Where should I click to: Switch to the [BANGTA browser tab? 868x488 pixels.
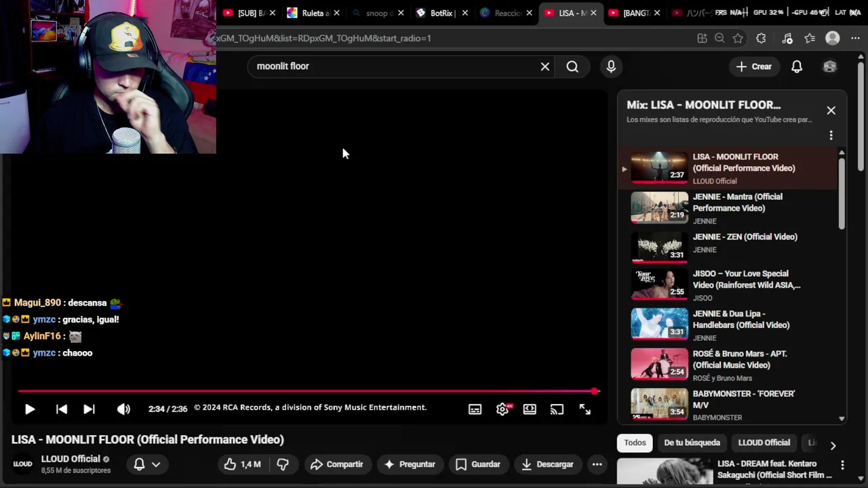(x=634, y=13)
